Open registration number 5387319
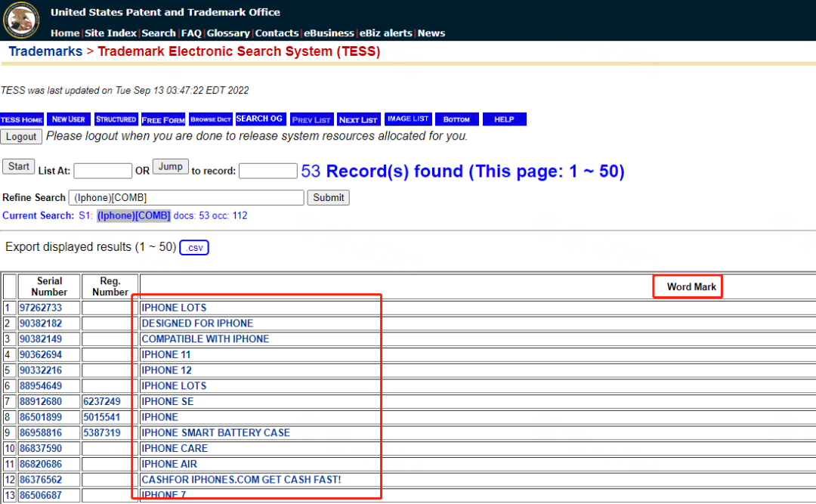 coord(101,433)
